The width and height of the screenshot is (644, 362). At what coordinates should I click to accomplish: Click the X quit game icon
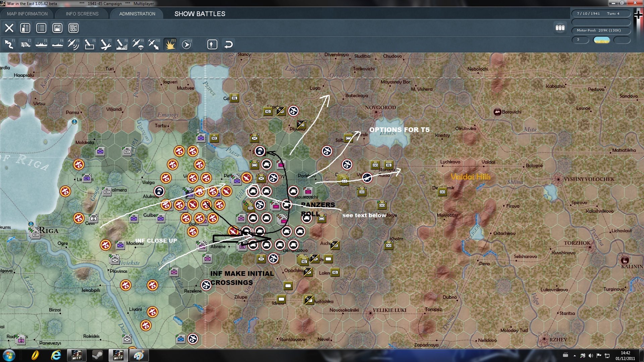coord(9,28)
